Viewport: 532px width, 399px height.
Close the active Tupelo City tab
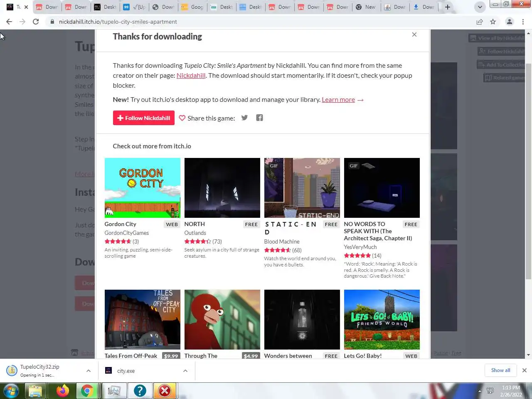click(26, 7)
